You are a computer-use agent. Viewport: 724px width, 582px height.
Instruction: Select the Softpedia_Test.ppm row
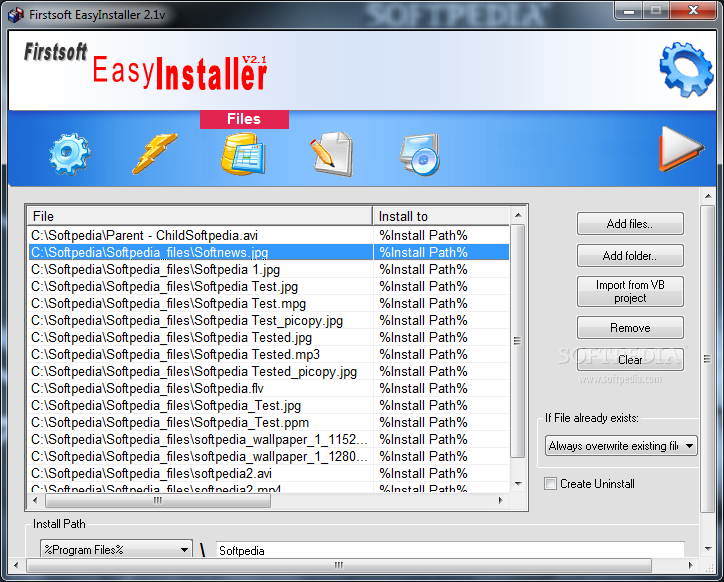(269, 423)
